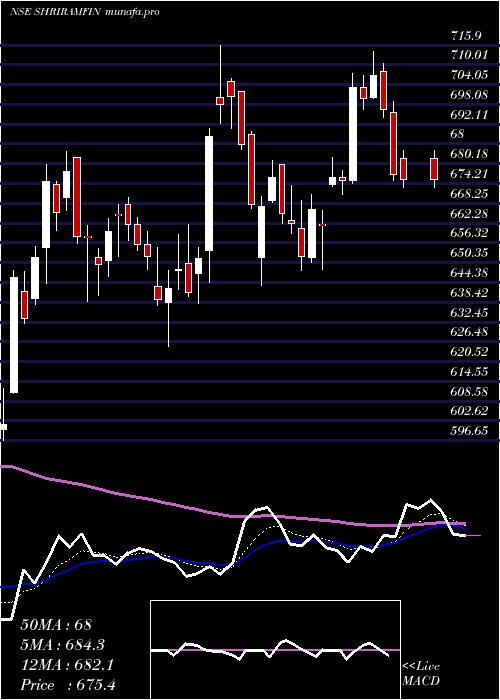Select the 674.21 price label
The height and width of the screenshot is (700, 500).
click(469, 174)
